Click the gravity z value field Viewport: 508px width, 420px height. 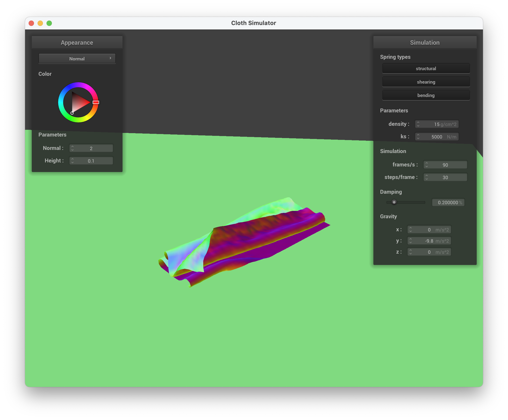(429, 252)
